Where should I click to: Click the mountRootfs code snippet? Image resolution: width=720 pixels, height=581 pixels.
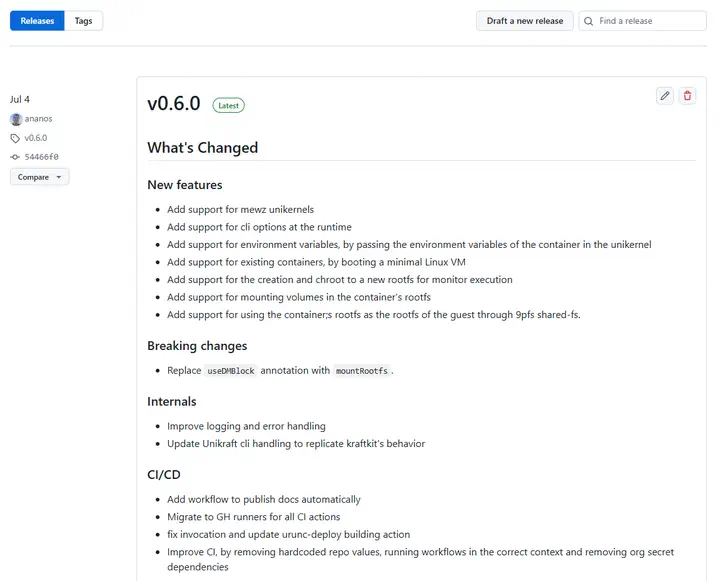pos(362,371)
